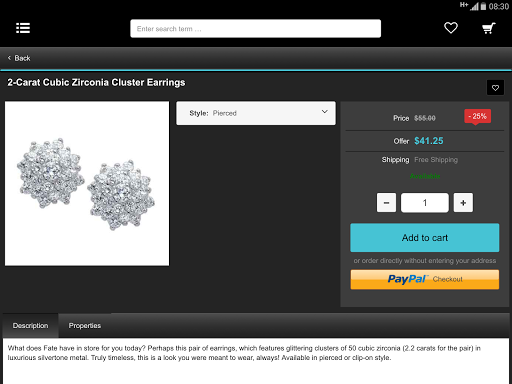512x384 pixels.
Task: Checkout with PayPal button
Action: tap(425, 279)
